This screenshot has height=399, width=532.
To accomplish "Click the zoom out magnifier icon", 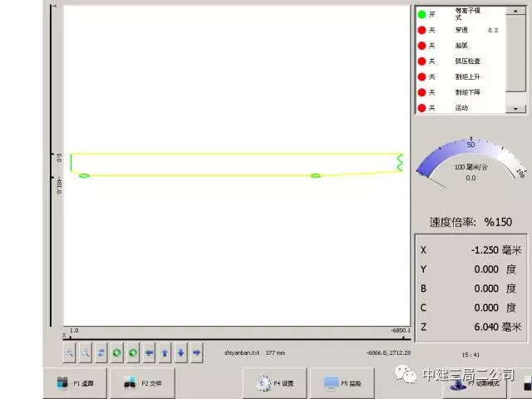I will pos(85,352).
